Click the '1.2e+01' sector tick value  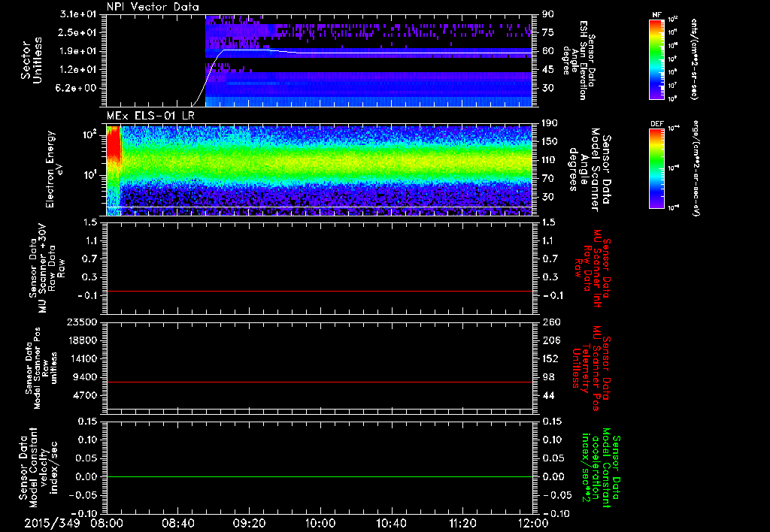(x=78, y=70)
